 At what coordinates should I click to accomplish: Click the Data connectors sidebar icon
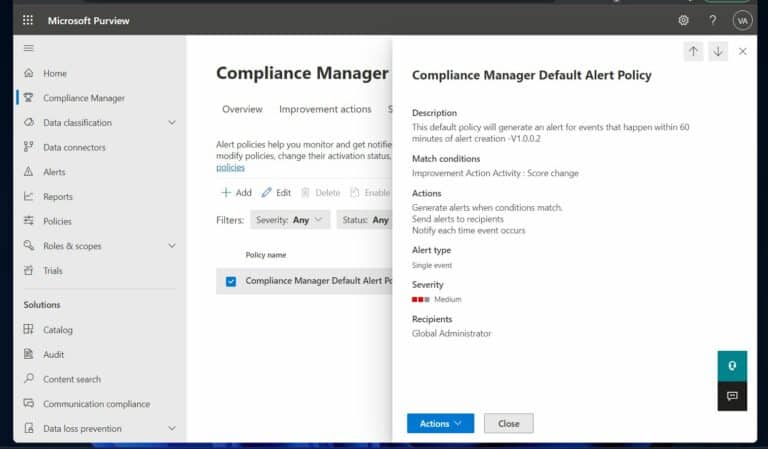point(28,147)
